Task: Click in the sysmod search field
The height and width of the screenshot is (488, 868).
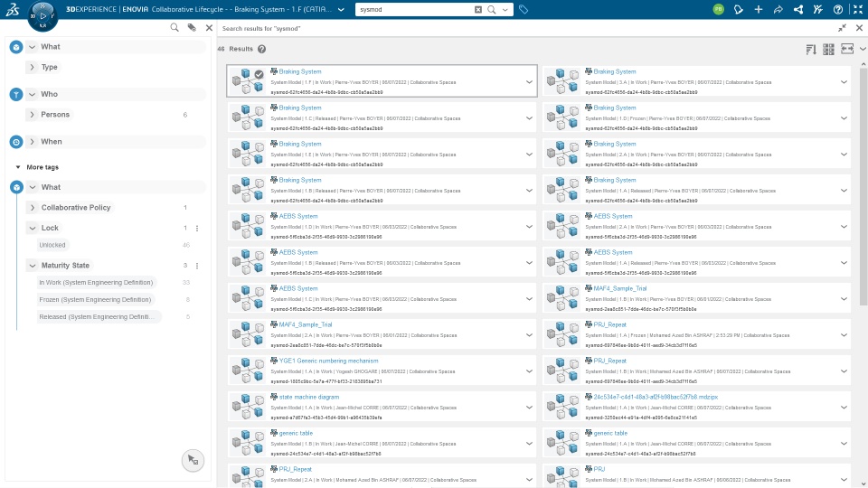Action: (x=416, y=9)
